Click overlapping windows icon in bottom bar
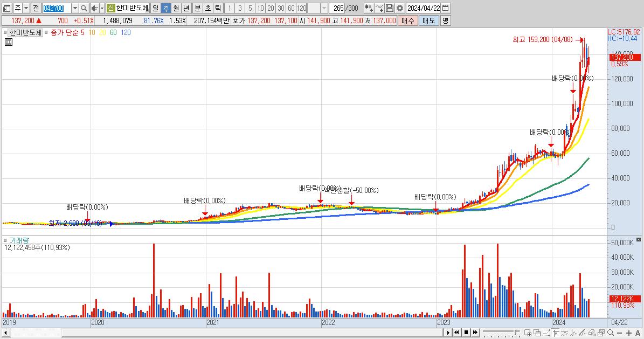 537,333
